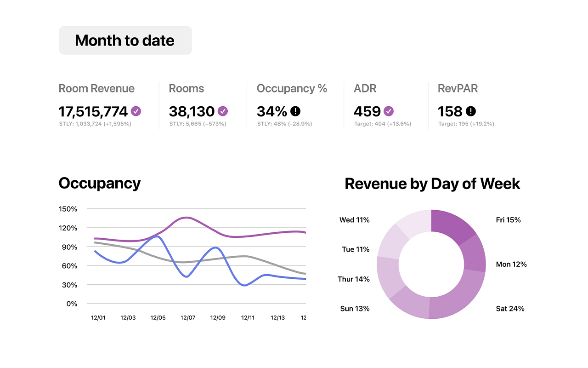The height and width of the screenshot is (368, 588).
Task: Click the Rooms value 38,130
Action: pos(192,111)
